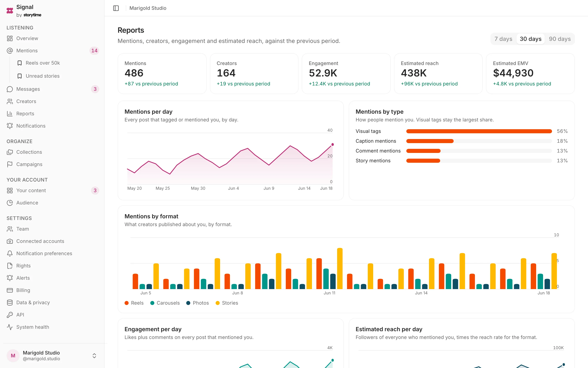Click bookmark icon for Reels over 50k
588x368 pixels.
(20, 63)
